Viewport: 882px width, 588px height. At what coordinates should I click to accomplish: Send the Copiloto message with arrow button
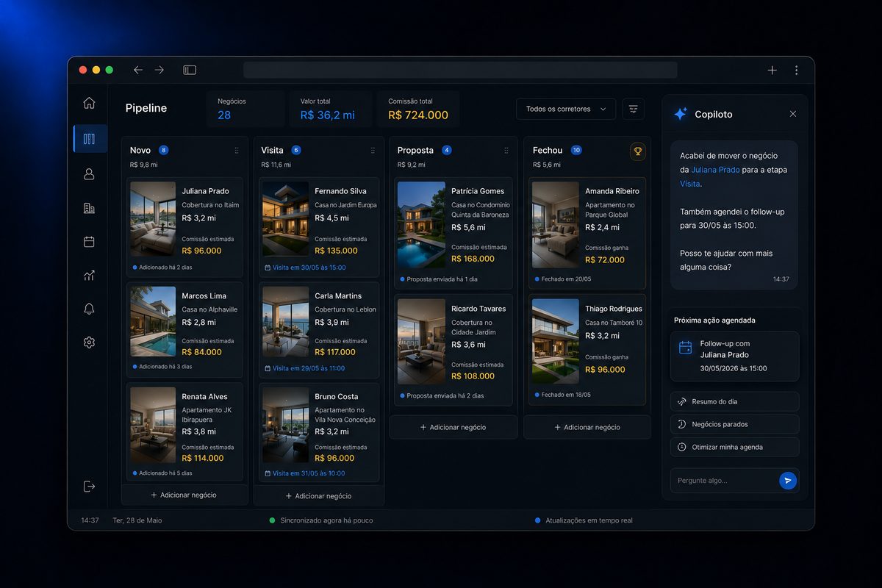tap(787, 481)
